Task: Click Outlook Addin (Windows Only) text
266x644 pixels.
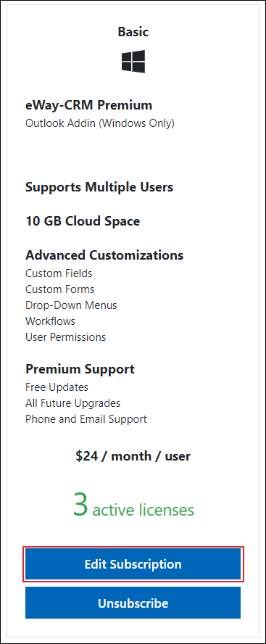Action: [x=100, y=123]
